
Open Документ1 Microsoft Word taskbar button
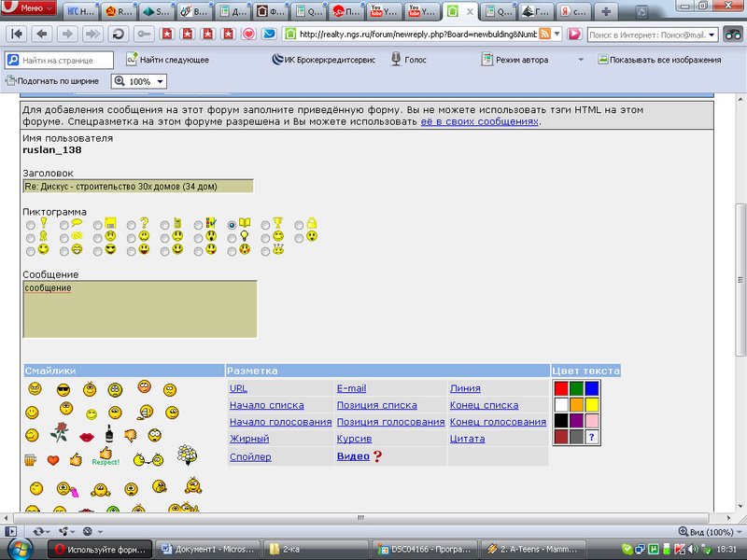(x=210, y=549)
